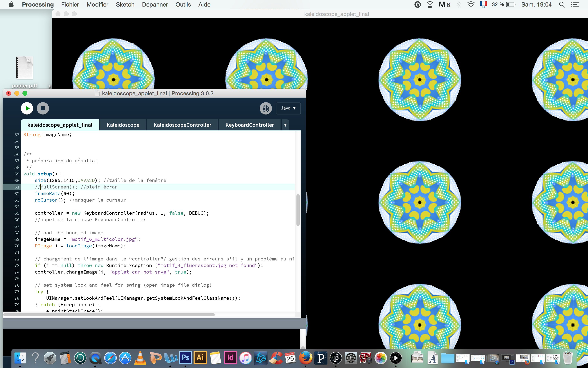The width and height of the screenshot is (588, 368).
Task: Switch to the kaleidoscope_applet_final tab
Action: (60, 125)
